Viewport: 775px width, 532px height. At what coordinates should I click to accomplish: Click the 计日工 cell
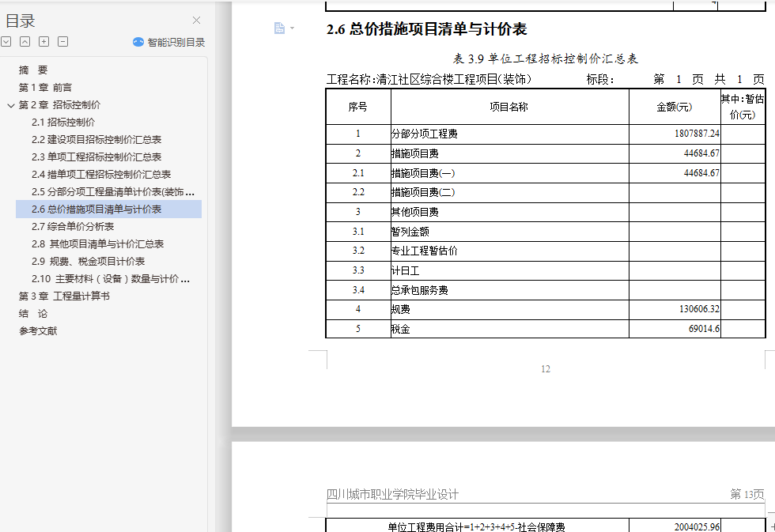[x=509, y=270]
